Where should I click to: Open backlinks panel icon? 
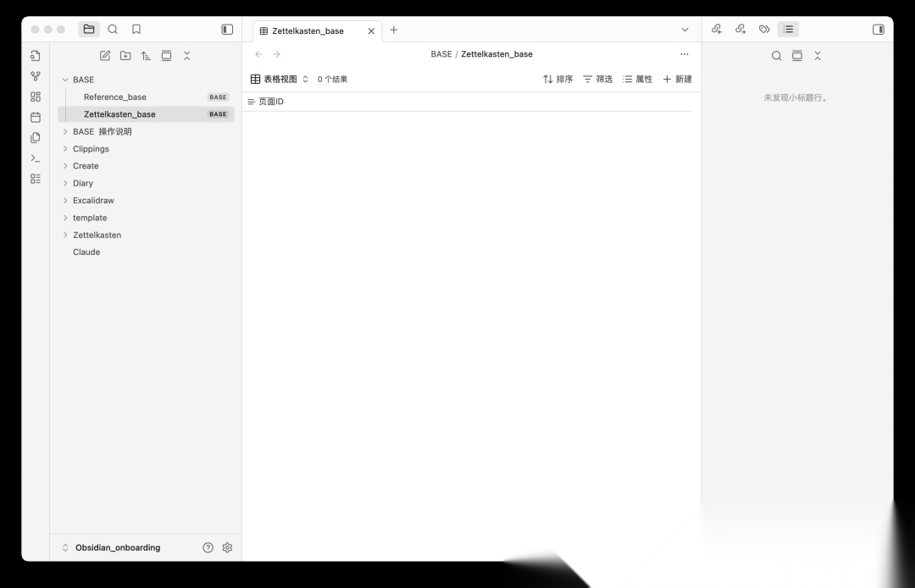pyautogui.click(x=717, y=29)
